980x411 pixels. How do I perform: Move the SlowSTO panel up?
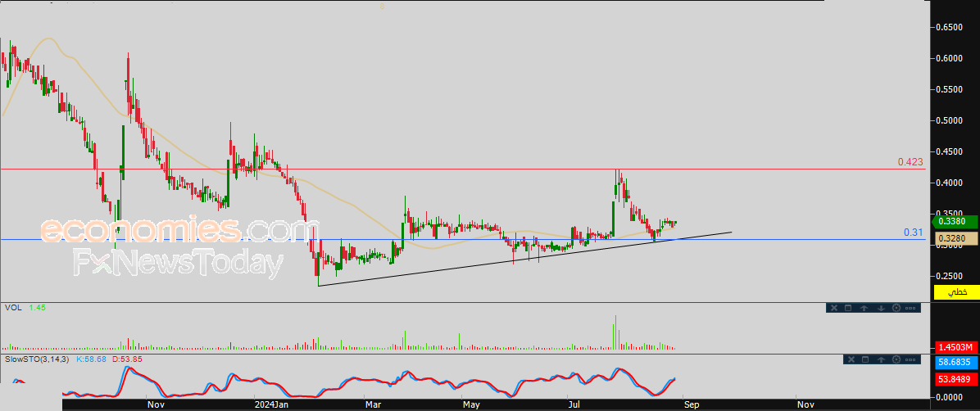882,359
